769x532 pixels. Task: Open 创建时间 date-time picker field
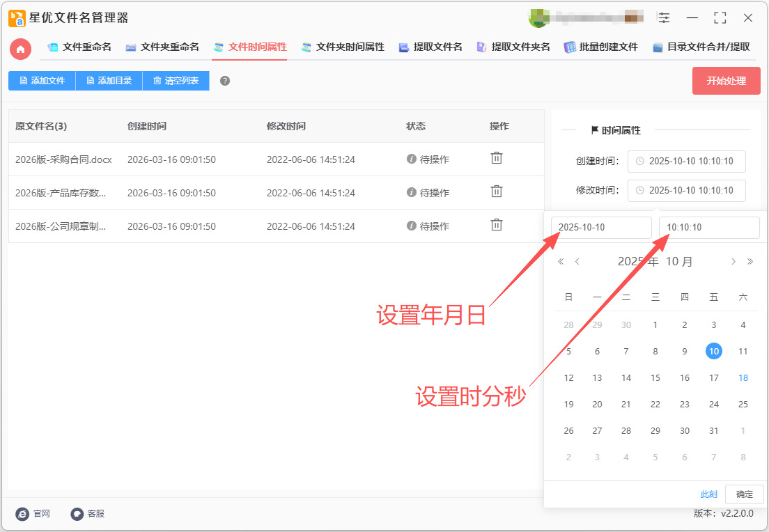click(686, 161)
